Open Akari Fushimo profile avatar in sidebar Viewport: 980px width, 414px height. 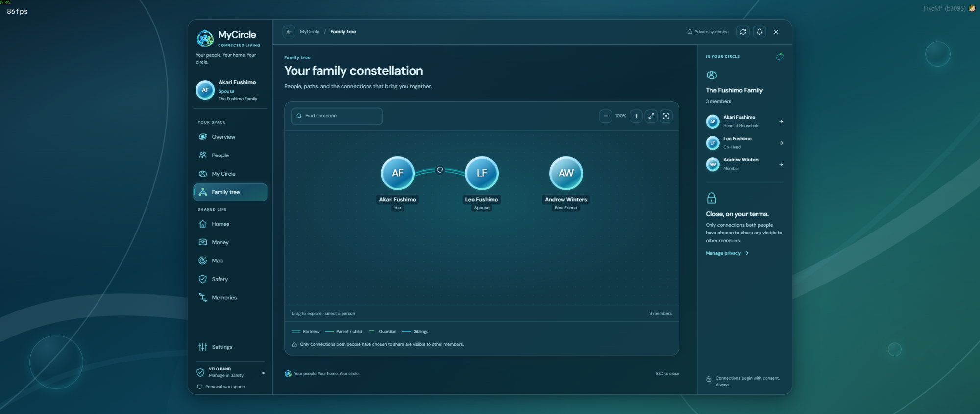pyautogui.click(x=205, y=90)
